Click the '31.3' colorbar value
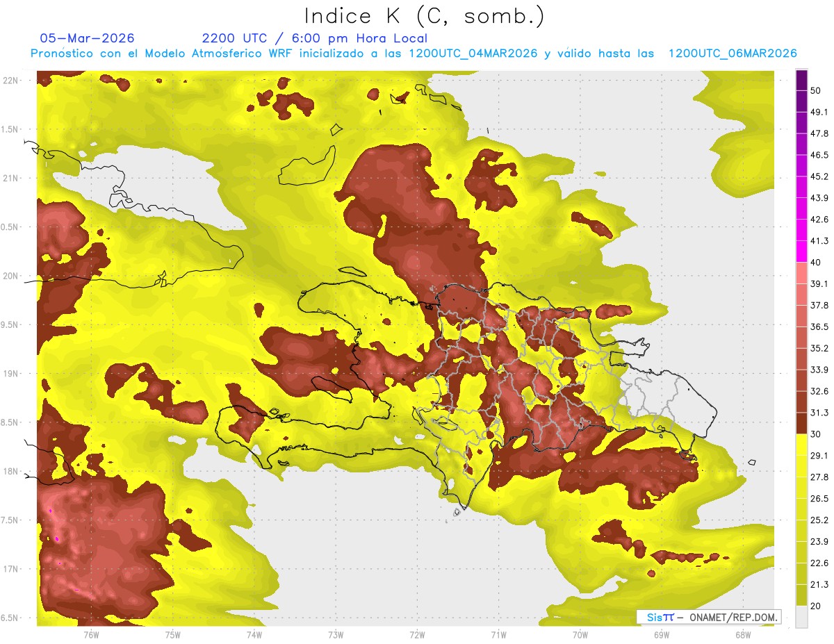 point(819,413)
